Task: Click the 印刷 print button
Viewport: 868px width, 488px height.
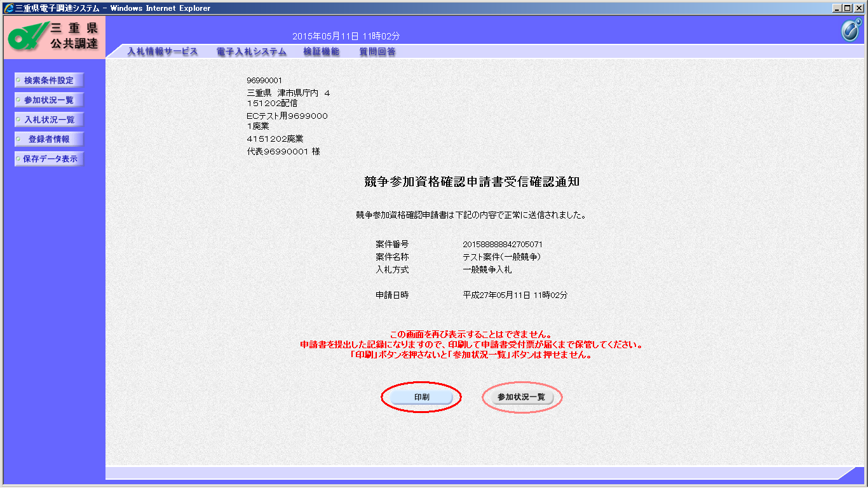Action: (421, 397)
